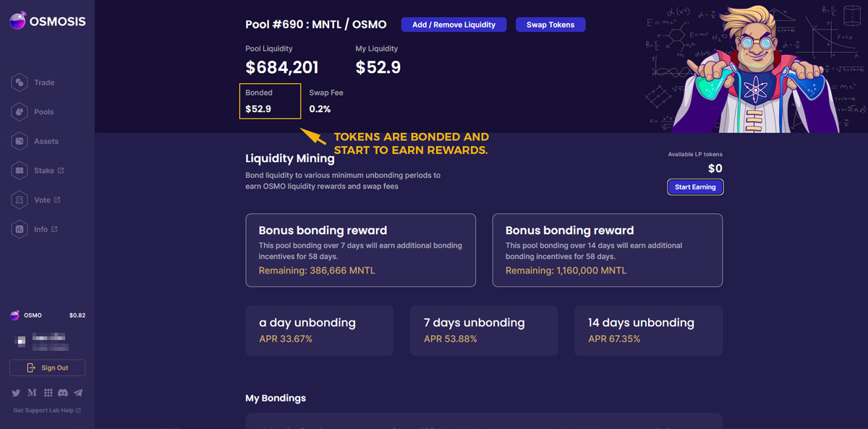Click the Stake hexagon icon
Viewport: 868px width, 429px height.
(x=20, y=171)
